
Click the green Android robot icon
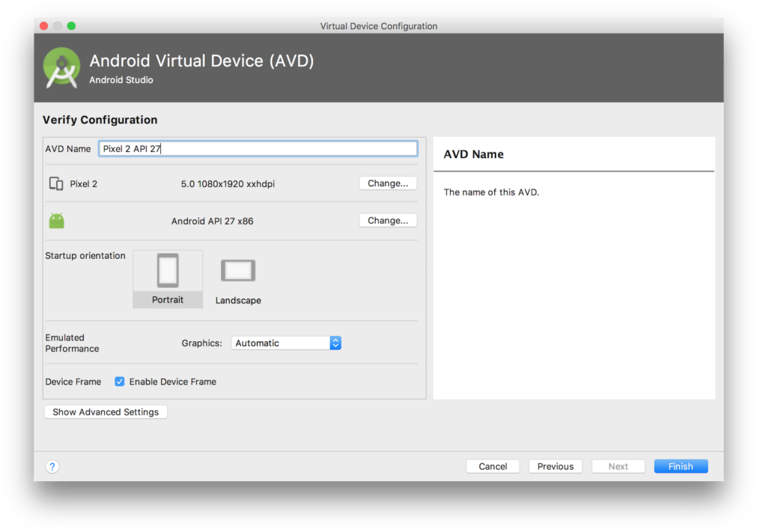[56, 220]
